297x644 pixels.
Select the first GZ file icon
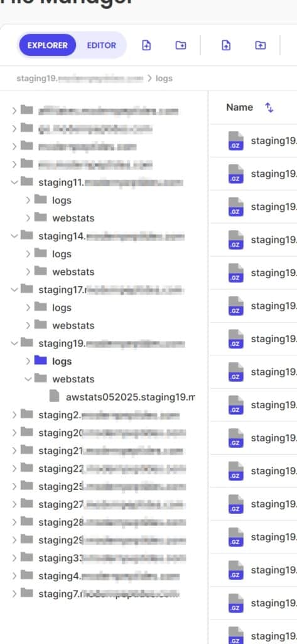(236, 141)
